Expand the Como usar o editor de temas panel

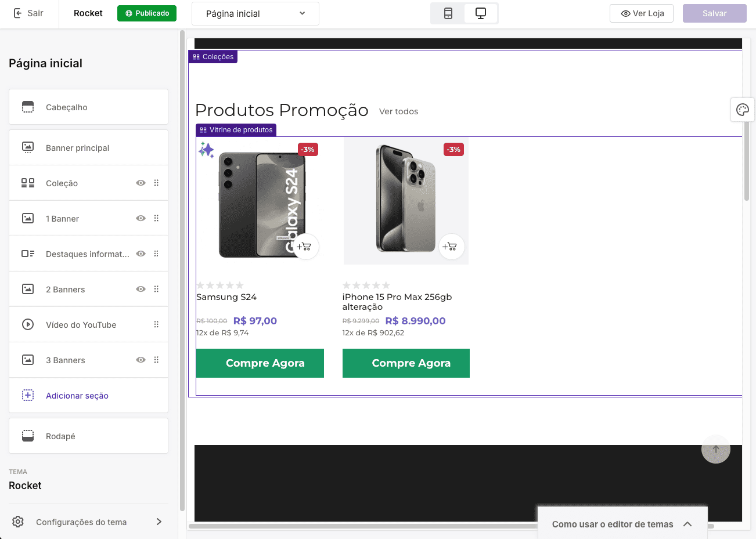click(x=622, y=524)
